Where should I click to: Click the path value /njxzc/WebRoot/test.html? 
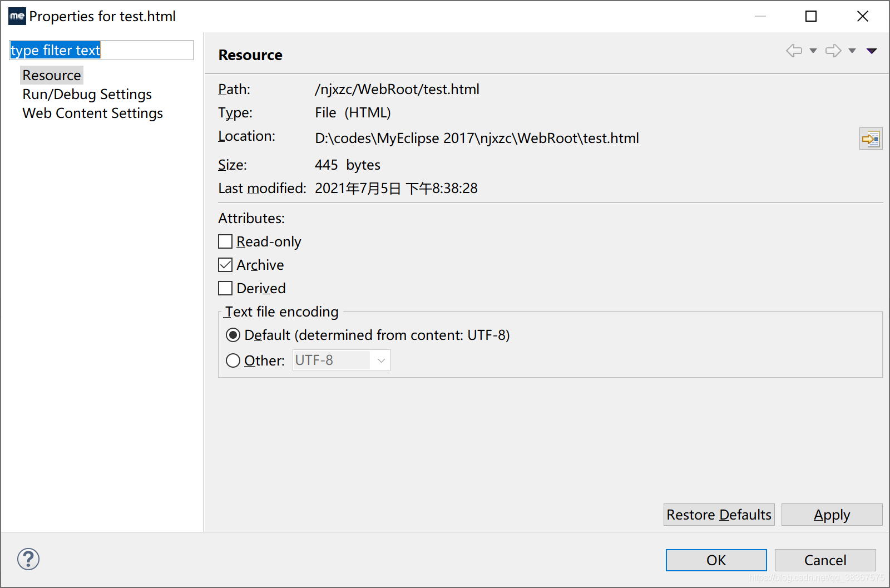point(397,89)
